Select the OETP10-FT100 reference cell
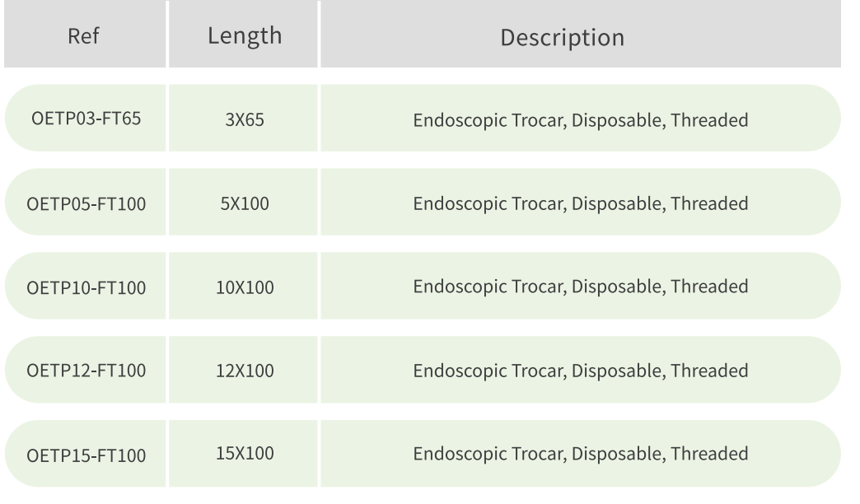This screenshot has width=860, height=504. (86, 287)
